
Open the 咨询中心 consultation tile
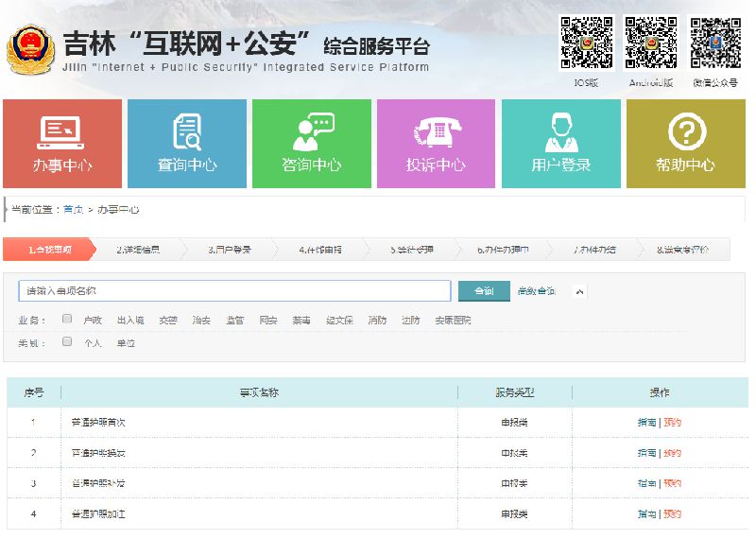point(312,143)
